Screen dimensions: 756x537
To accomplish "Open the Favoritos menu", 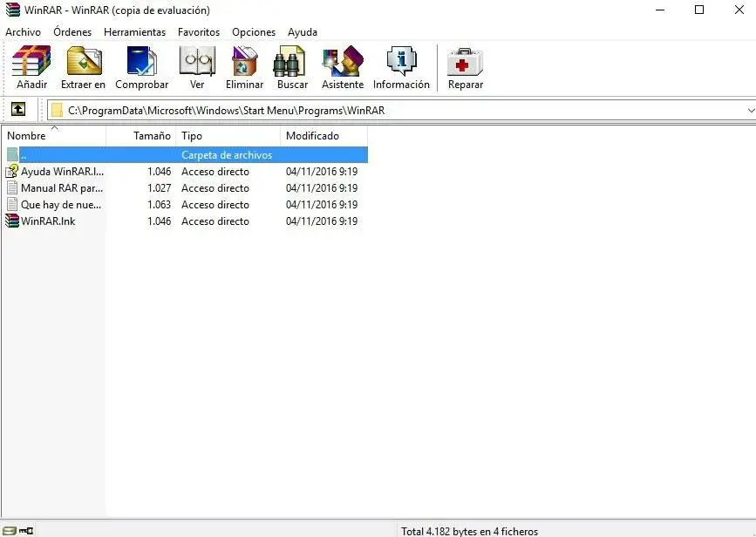I will [x=199, y=32].
